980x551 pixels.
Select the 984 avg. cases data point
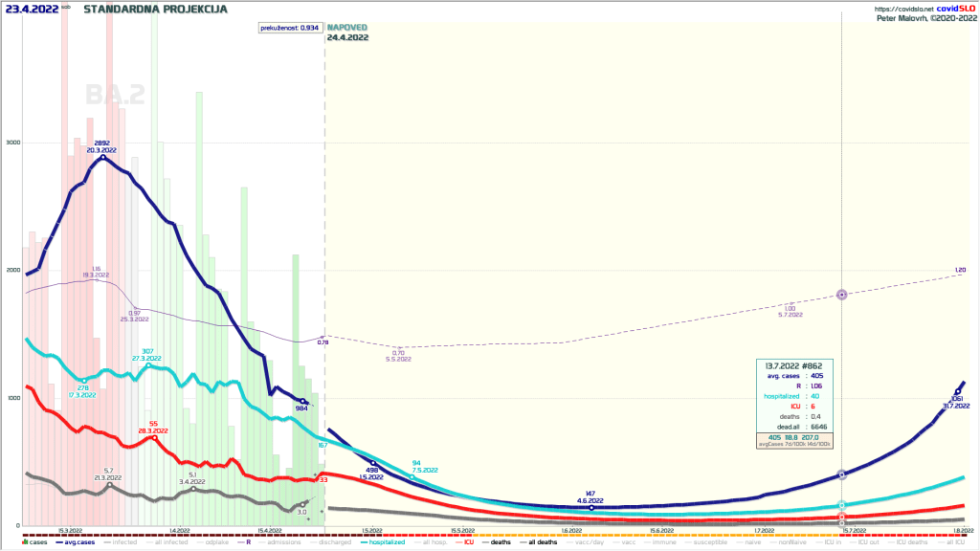coord(303,401)
